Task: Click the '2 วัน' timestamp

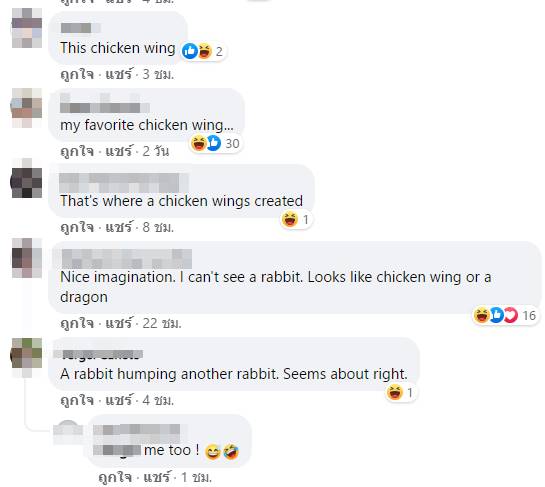Action: point(156,151)
